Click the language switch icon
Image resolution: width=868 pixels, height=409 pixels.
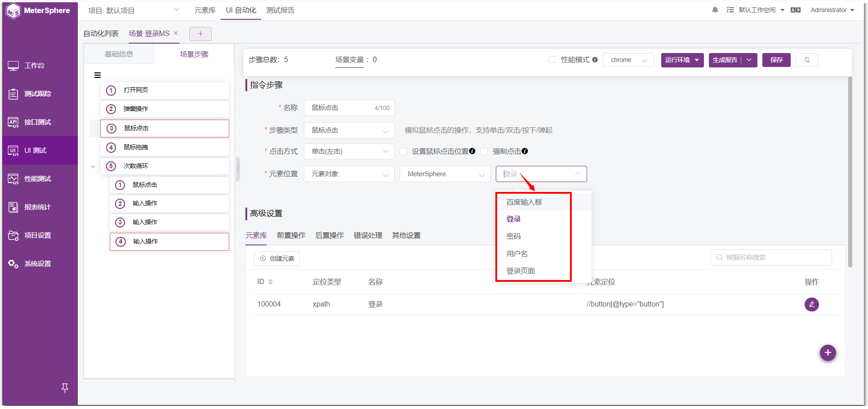pyautogui.click(x=795, y=10)
